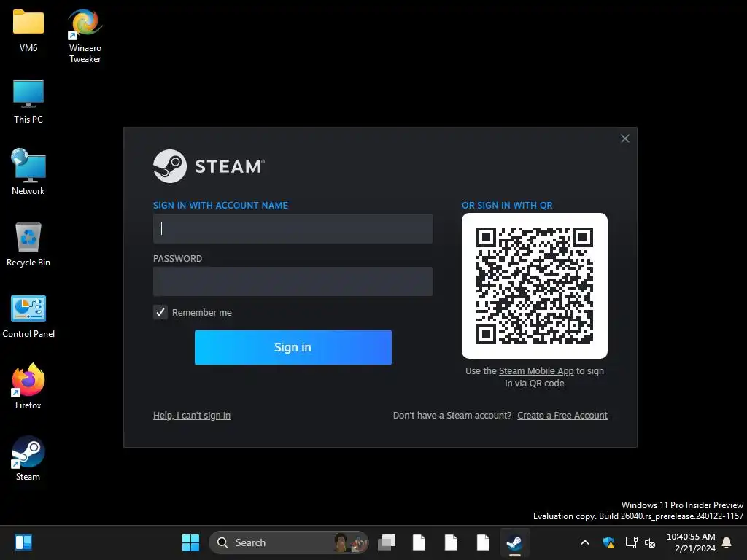This screenshot has height=560, width=747.
Task: Open the Windows Start menu
Action: 190,542
